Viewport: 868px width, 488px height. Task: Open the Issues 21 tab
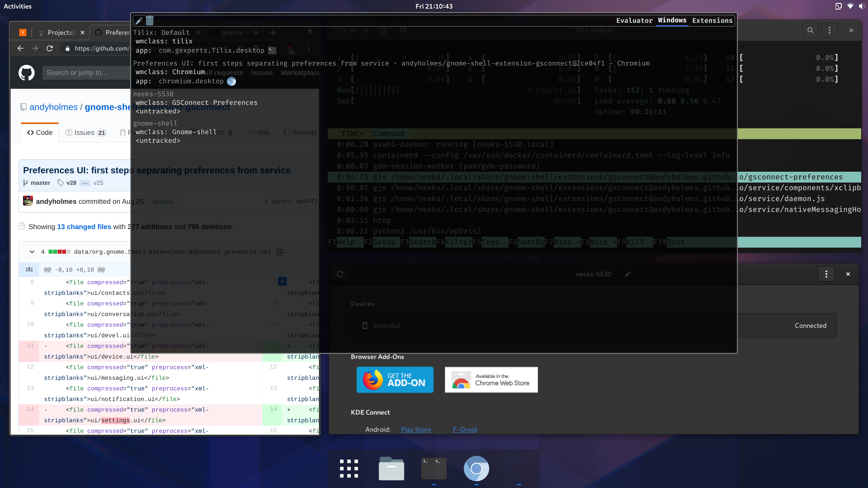click(x=86, y=133)
